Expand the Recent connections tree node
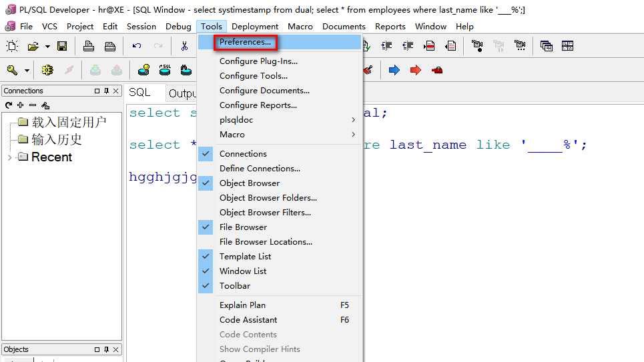The width and height of the screenshot is (644, 362). pos(9,157)
